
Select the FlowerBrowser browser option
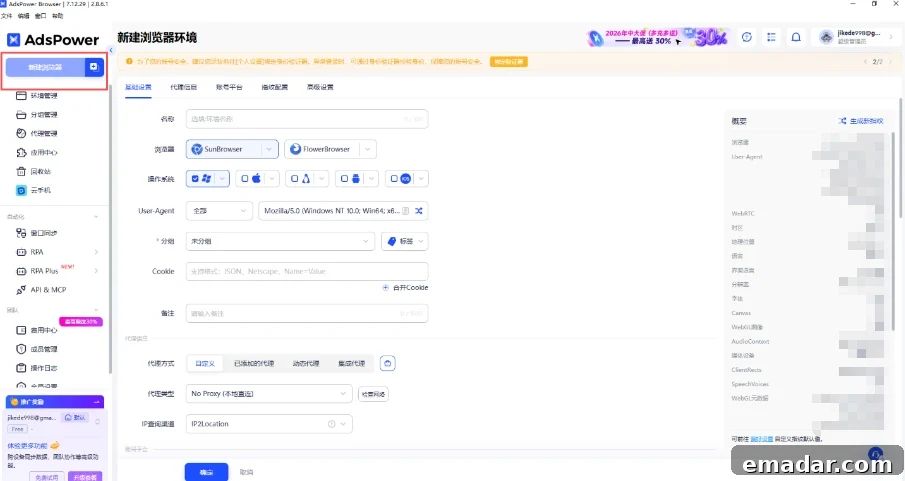321,149
